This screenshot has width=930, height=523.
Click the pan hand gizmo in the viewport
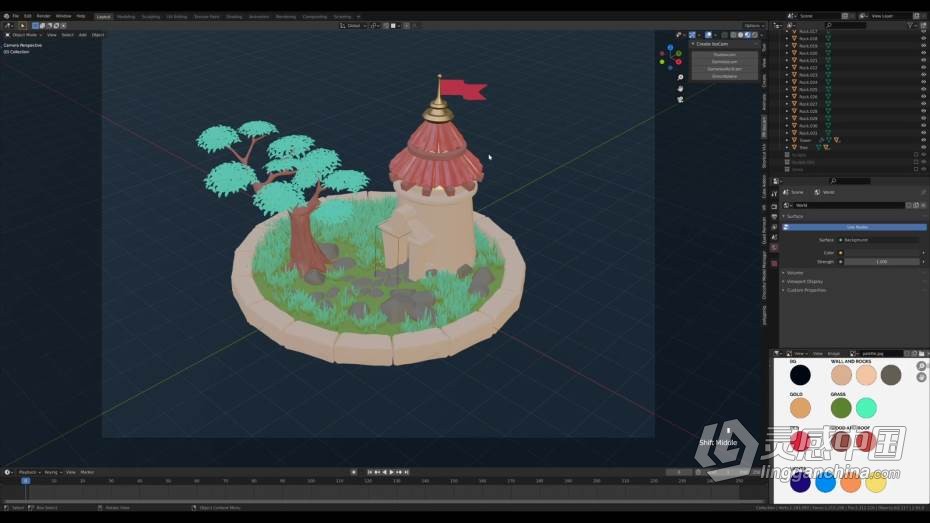[x=680, y=88]
